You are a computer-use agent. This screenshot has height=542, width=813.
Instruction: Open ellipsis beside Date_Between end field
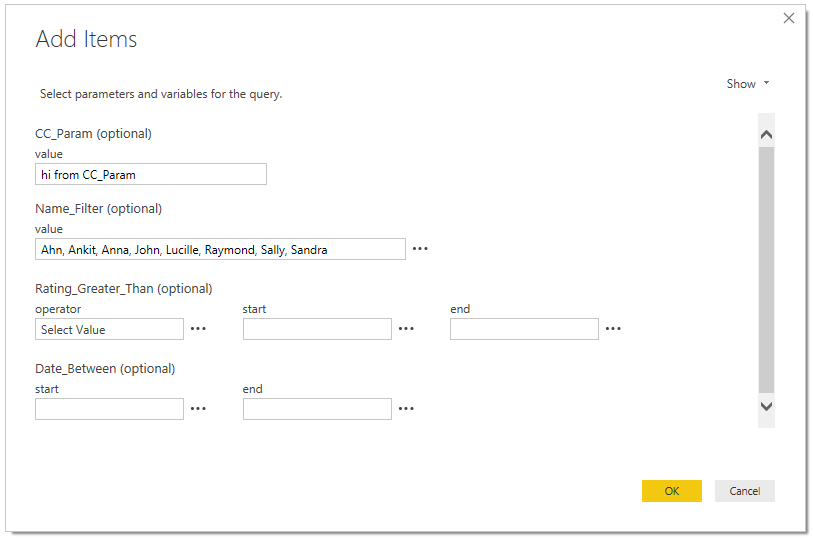coord(406,409)
